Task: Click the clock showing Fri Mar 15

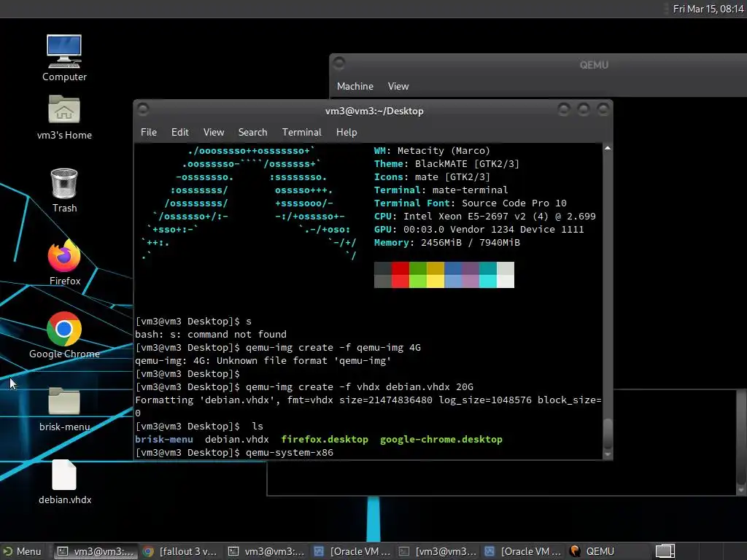Action: tap(708, 9)
